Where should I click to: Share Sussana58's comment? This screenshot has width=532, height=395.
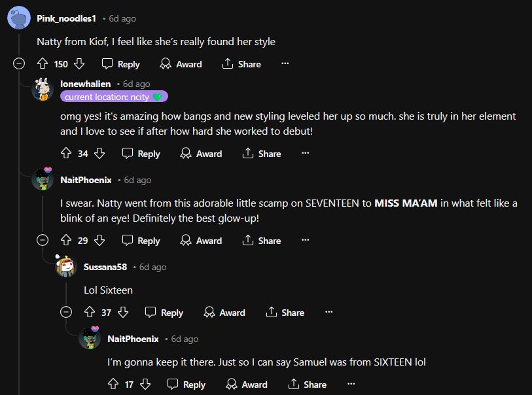click(284, 313)
